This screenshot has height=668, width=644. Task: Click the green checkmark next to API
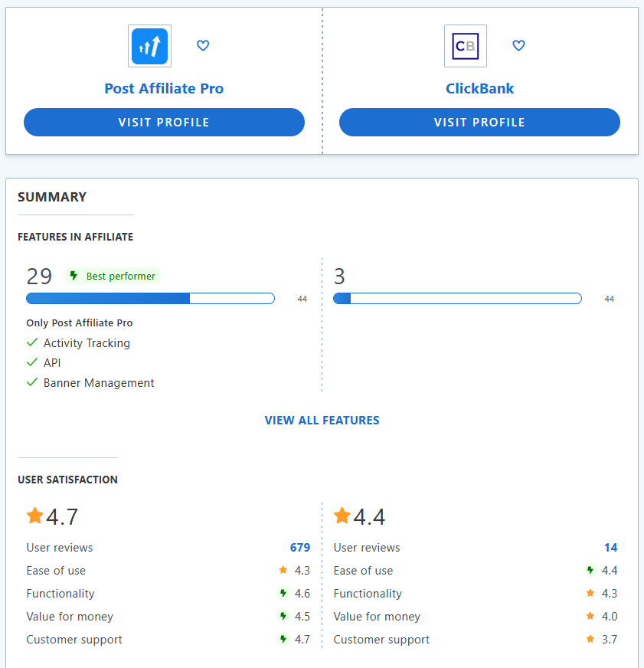[31, 362]
